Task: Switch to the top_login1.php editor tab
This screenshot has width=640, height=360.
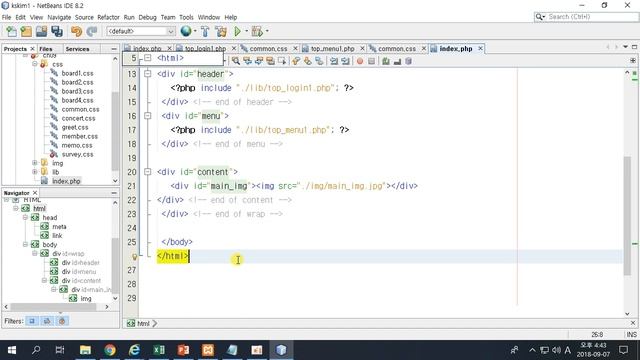Action: point(205,49)
